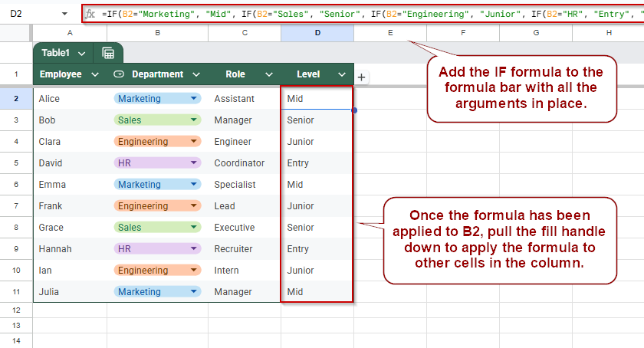Image resolution: width=644 pixels, height=348 pixels.
Task: Select column F header
Action: [x=463, y=33]
